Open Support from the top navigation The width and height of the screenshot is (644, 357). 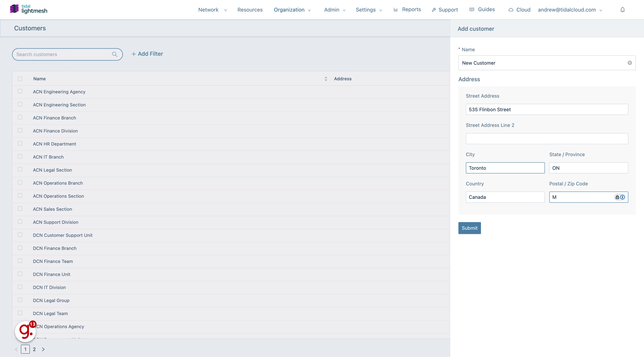click(x=445, y=10)
